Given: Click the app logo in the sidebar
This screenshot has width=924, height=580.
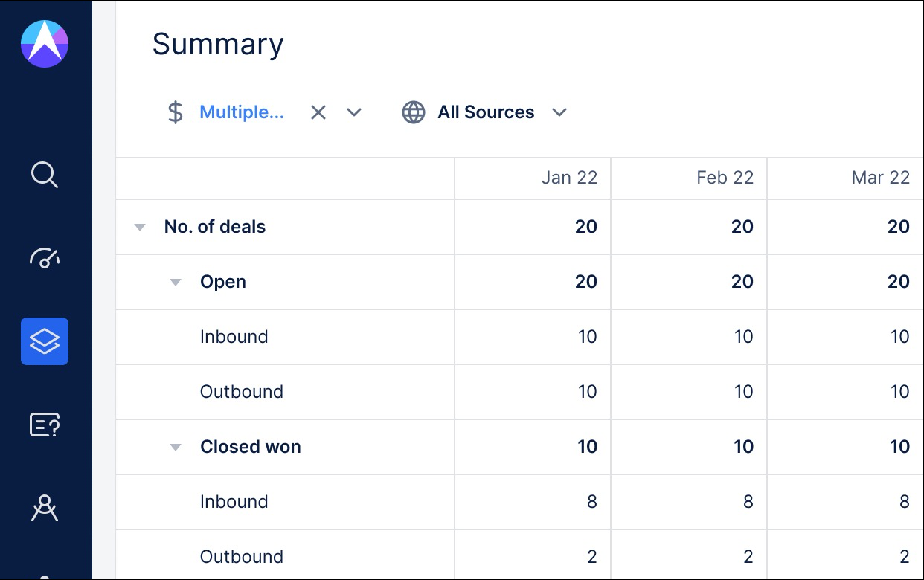Looking at the screenshot, I should click(45, 44).
